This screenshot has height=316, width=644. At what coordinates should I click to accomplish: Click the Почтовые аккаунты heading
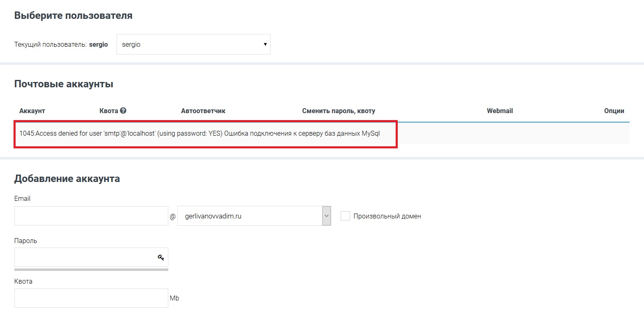click(64, 84)
